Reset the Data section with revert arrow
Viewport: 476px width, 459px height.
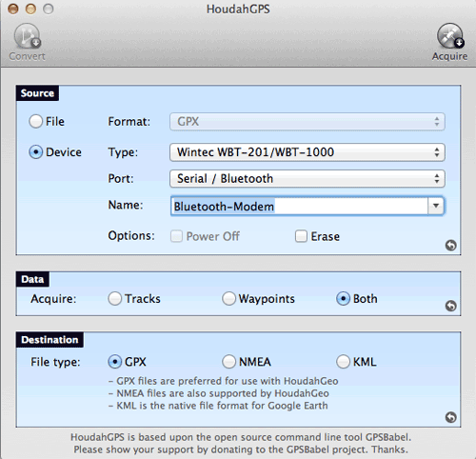(450, 306)
